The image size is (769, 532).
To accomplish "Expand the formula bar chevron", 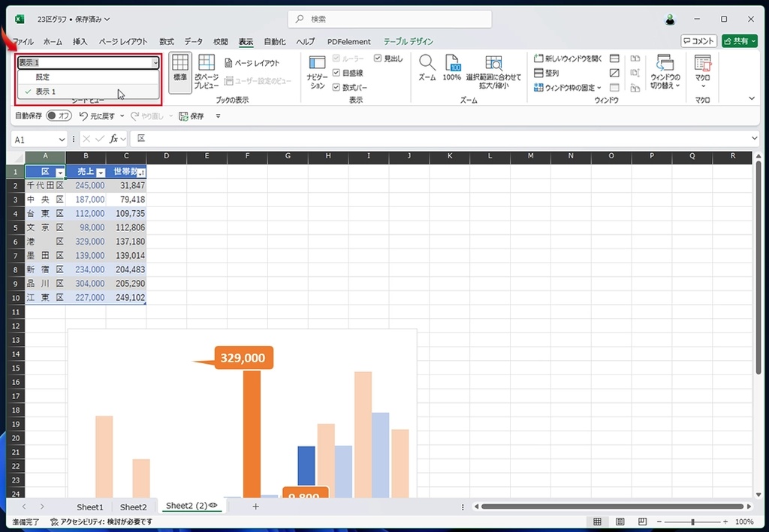I will (754, 139).
